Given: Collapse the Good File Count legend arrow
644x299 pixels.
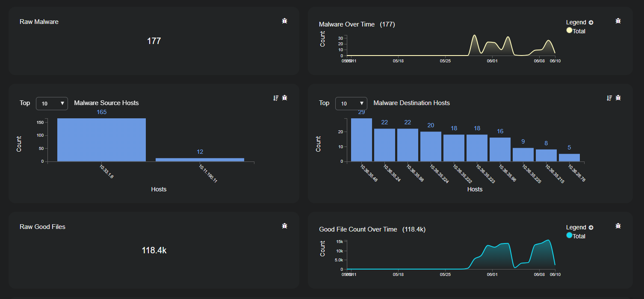Looking at the screenshot, I should 591,228.
